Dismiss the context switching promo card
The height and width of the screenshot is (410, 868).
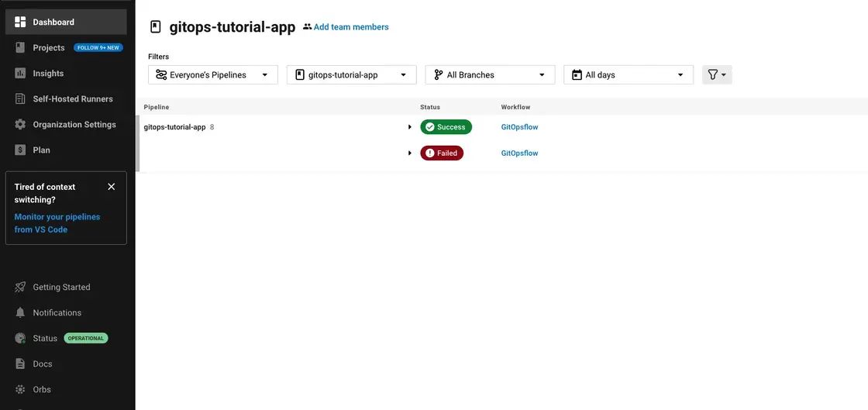coord(111,187)
